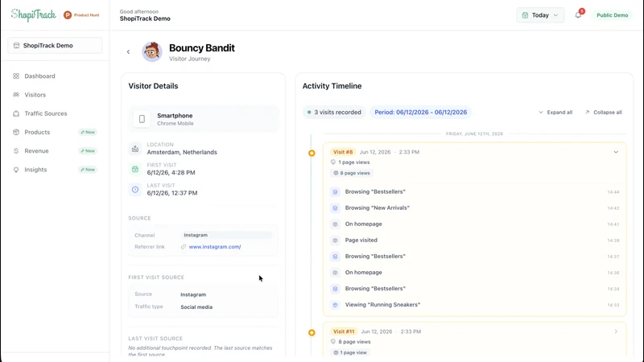Screen dimensions: 644x362
Task: Click the Period 06/12/2026 - 06/12/2026 filter
Action: 420,112
